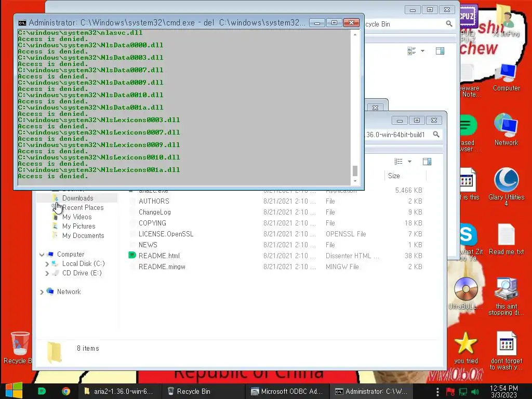Open 'this aint stopping di...' desktop icon

click(x=506, y=297)
